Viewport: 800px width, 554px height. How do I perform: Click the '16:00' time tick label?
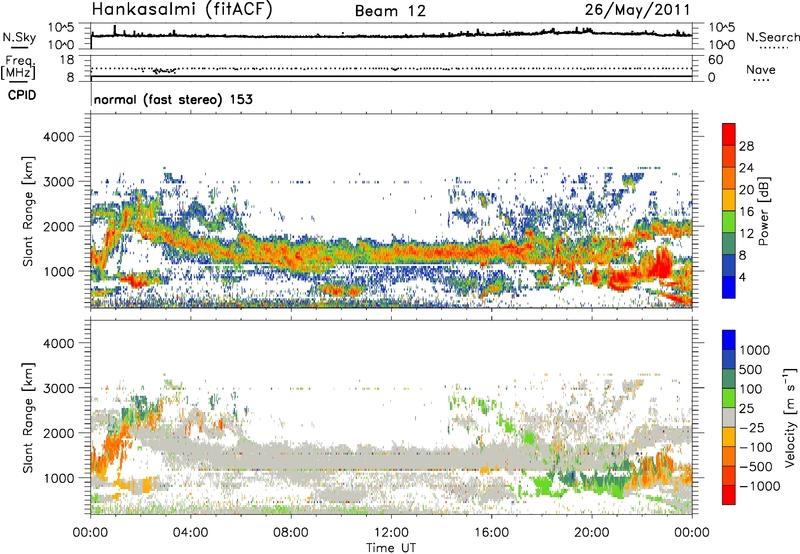click(x=491, y=533)
